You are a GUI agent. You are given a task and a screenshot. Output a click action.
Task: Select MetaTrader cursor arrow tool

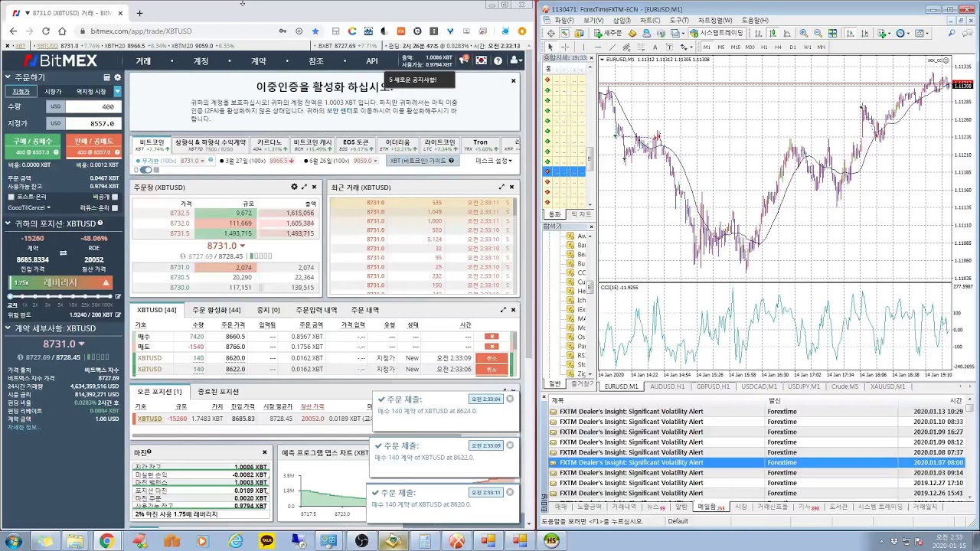(550, 47)
